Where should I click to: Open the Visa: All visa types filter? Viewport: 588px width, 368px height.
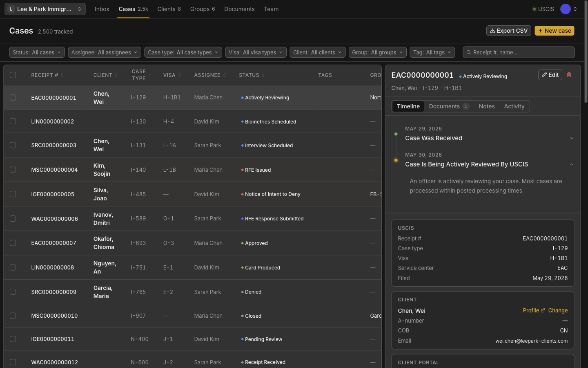[x=256, y=52]
